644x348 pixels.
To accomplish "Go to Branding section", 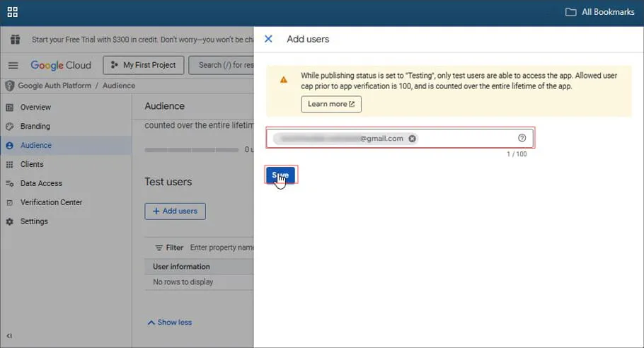I will click(35, 127).
